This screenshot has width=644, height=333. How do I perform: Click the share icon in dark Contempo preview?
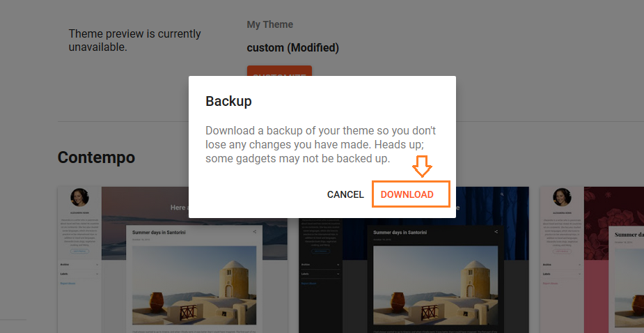496,232
